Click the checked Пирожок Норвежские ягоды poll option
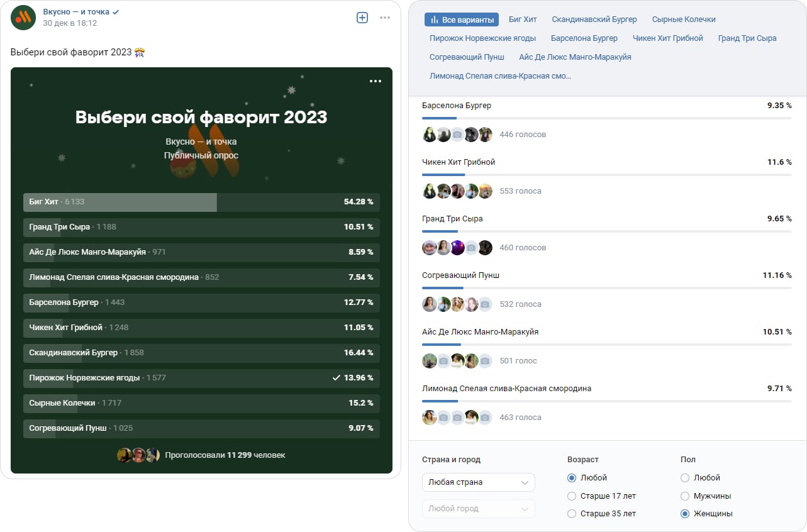Image resolution: width=807 pixels, height=532 pixels. click(201, 378)
